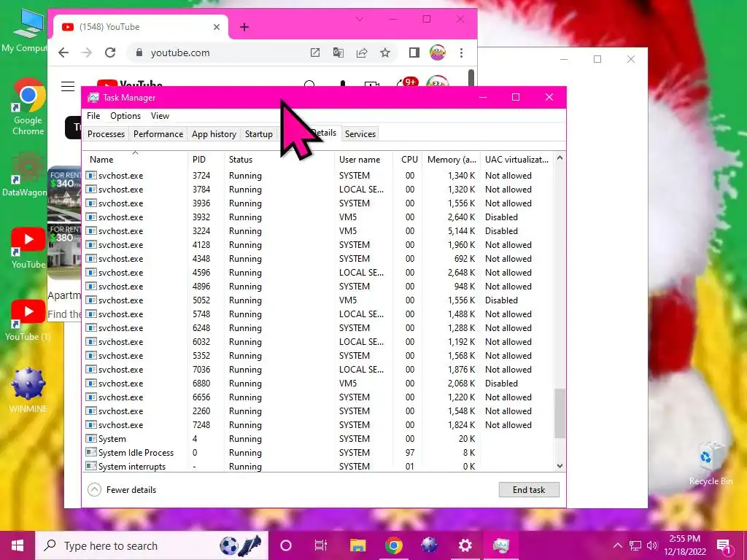Select the svchost.exe row with PID 3224
This screenshot has width=747, height=560.
click(x=318, y=231)
